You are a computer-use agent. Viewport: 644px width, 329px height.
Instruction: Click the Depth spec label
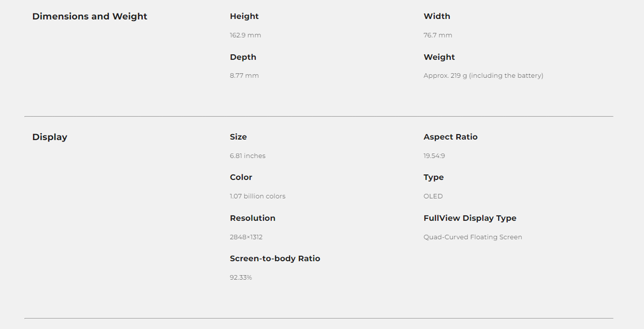click(243, 57)
